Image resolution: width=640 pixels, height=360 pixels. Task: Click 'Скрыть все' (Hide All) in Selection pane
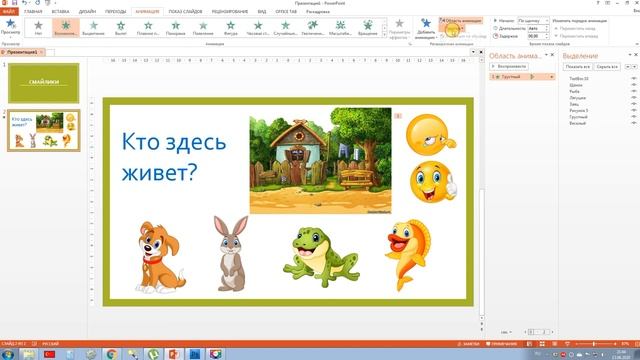pyautogui.click(x=607, y=67)
